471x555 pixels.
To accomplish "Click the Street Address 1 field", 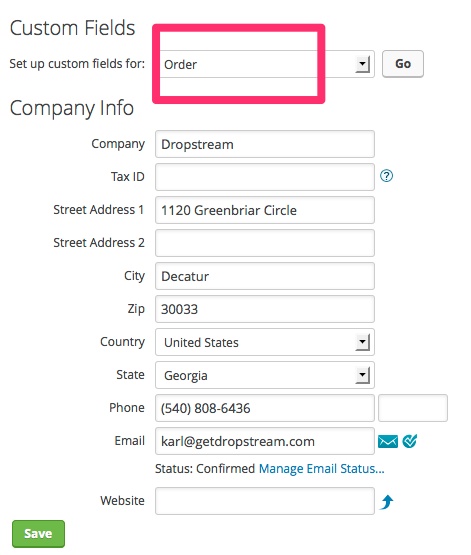I will pos(265,210).
